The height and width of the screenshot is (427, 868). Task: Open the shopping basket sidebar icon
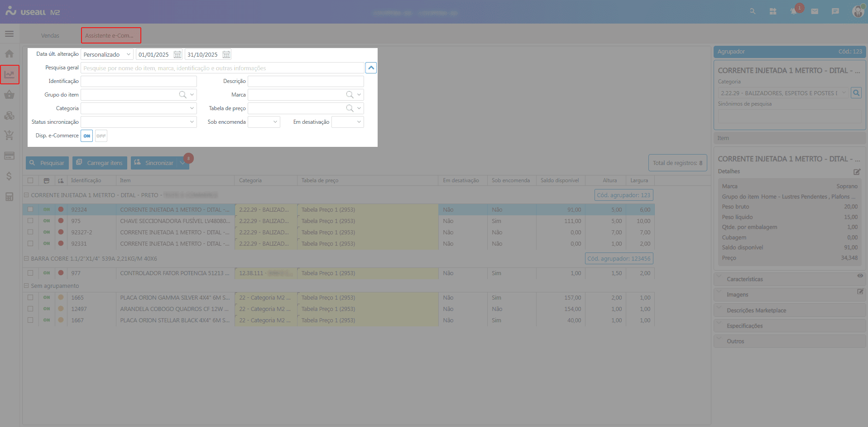9,95
